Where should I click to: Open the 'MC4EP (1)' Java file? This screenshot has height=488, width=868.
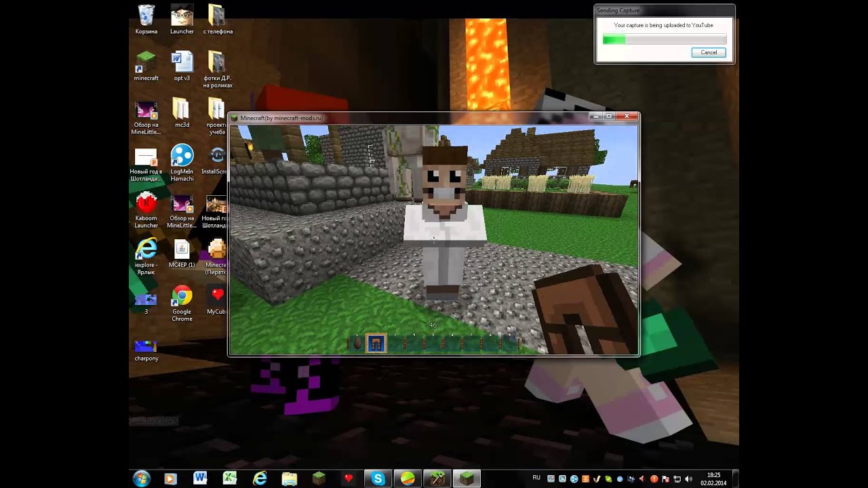click(182, 253)
